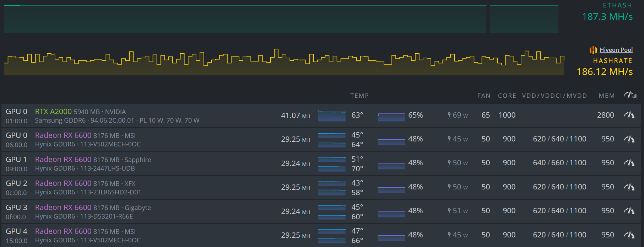Click the teal ETHASH hashrate chart
This screenshot has width=644, height=247.
pyautogui.click(x=245, y=19)
